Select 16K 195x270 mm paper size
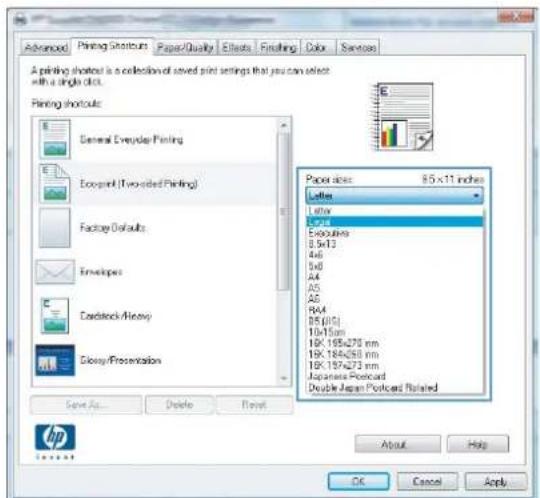 [395, 343]
